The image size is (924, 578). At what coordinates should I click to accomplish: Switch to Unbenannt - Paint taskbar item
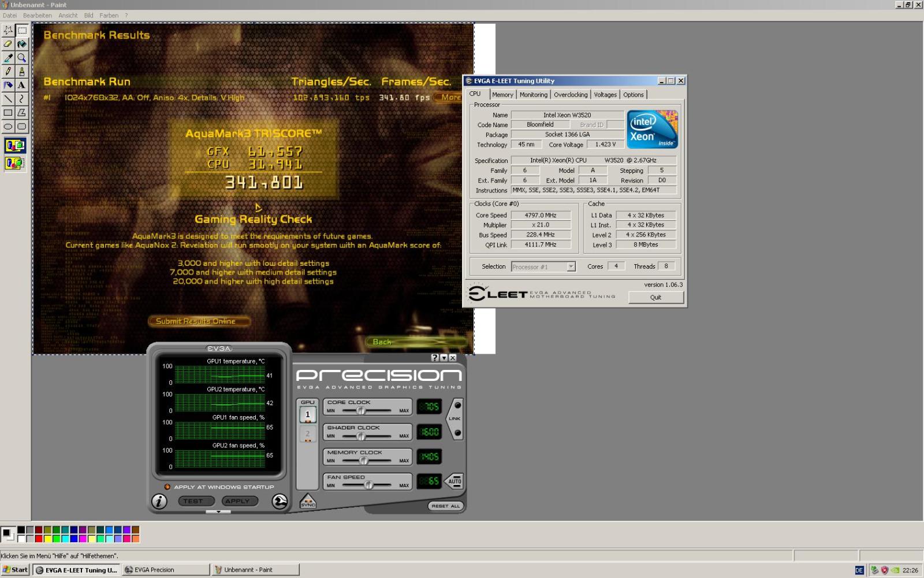(255, 570)
